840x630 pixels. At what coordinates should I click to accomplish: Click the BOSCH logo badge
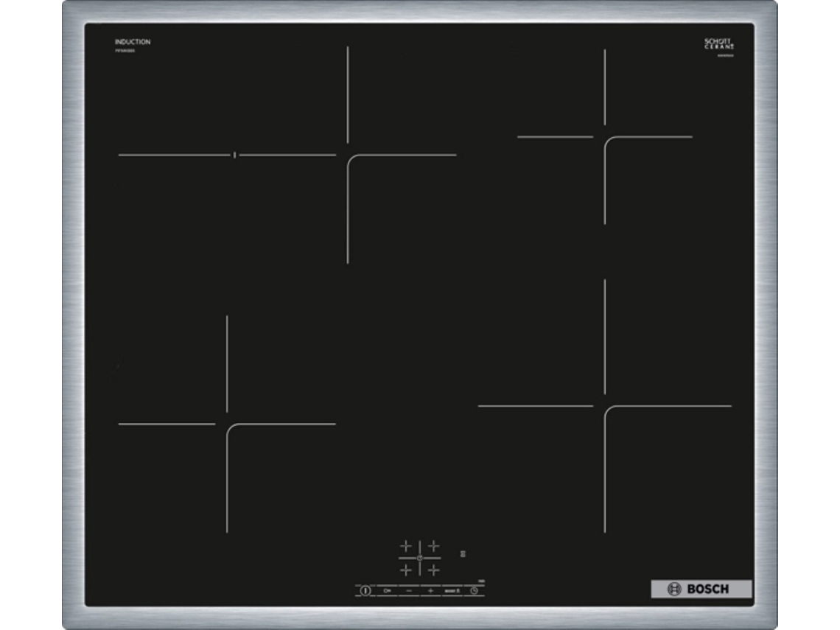coord(701,589)
